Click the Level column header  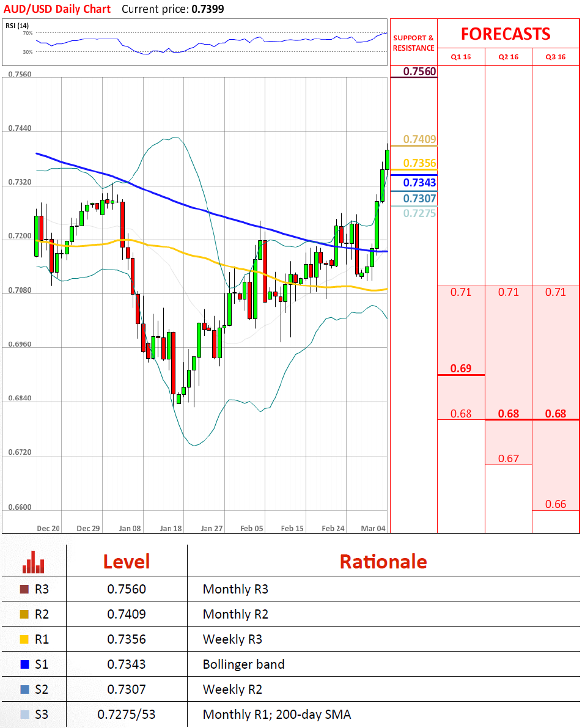tap(127, 562)
